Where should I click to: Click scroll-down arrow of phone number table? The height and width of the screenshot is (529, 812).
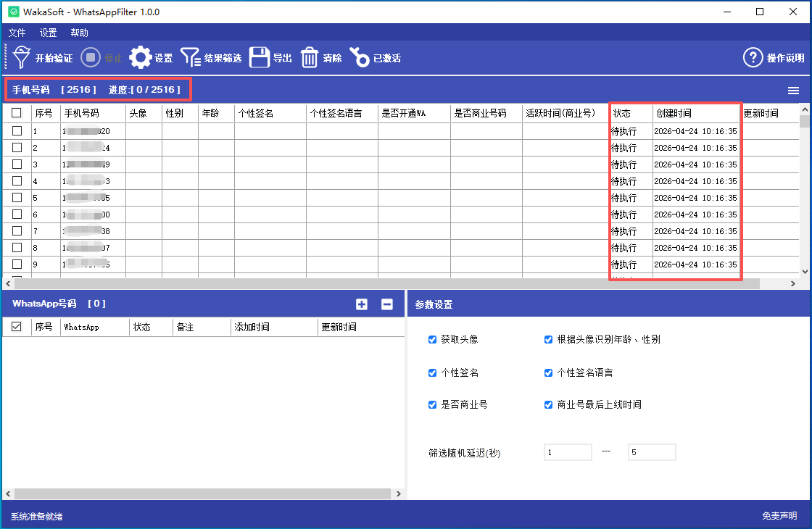click(x=804, y=271)
